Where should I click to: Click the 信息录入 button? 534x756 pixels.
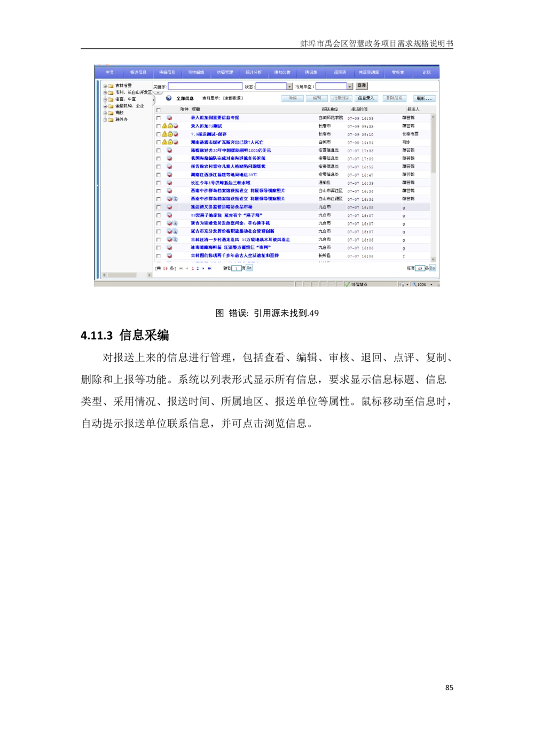(366, 98)
